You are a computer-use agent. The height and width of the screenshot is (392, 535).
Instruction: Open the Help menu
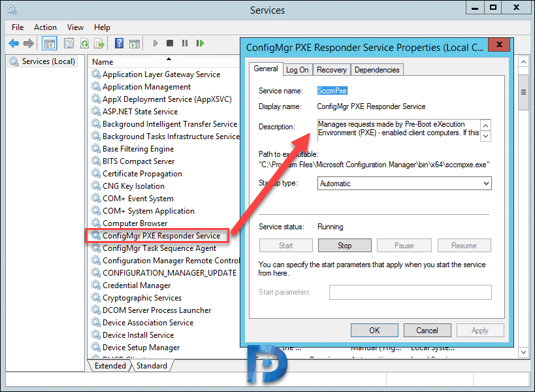(x=102, y=27)
